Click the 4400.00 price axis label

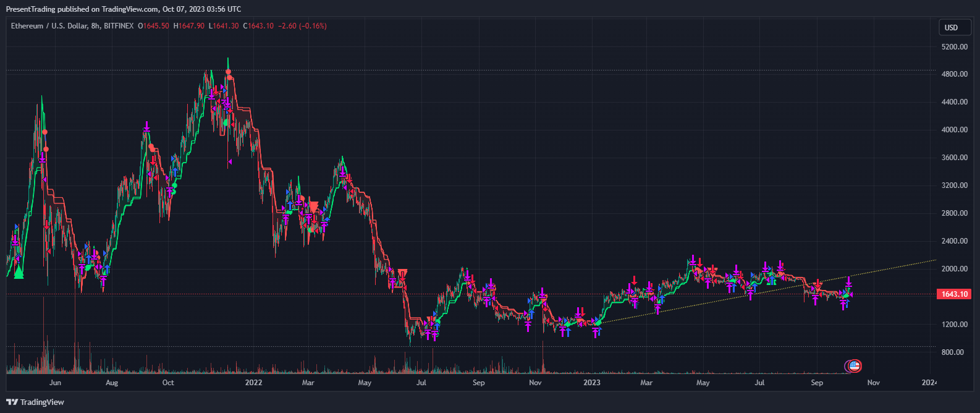tap(954, 102)
